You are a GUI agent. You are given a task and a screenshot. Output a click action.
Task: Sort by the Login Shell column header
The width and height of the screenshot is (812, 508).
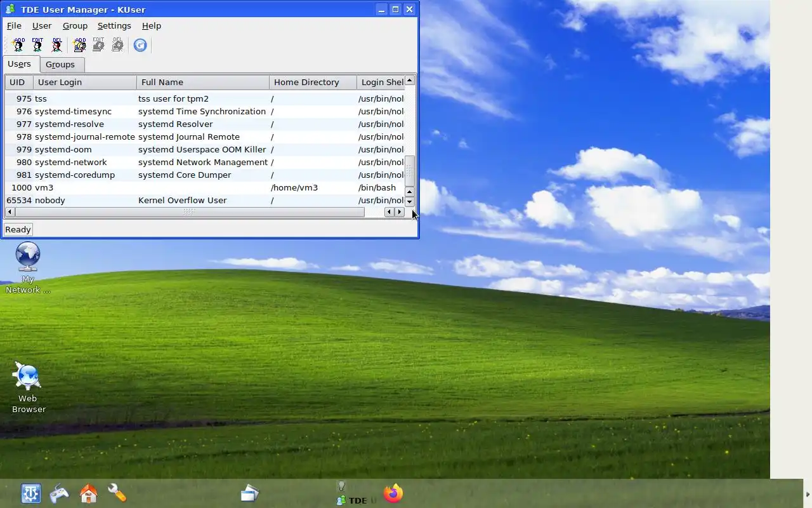point(381,83)
